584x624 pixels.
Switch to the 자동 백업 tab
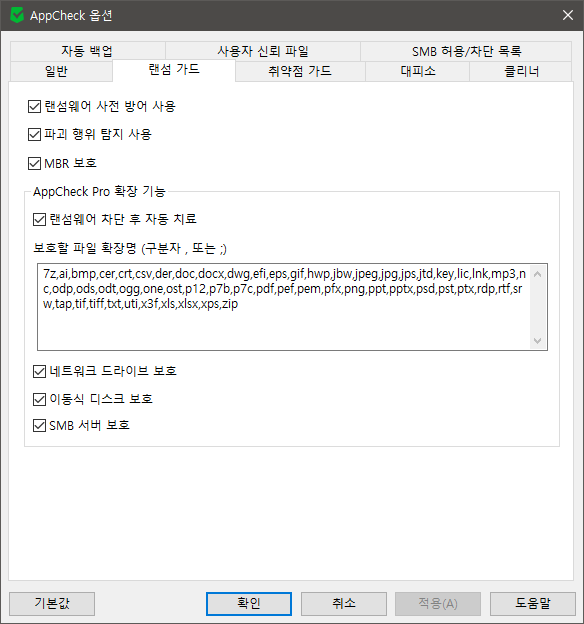tap(87, 51)
